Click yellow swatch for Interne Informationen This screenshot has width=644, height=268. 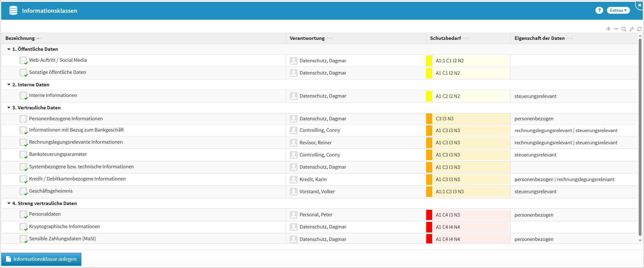(x=429, y=96)
